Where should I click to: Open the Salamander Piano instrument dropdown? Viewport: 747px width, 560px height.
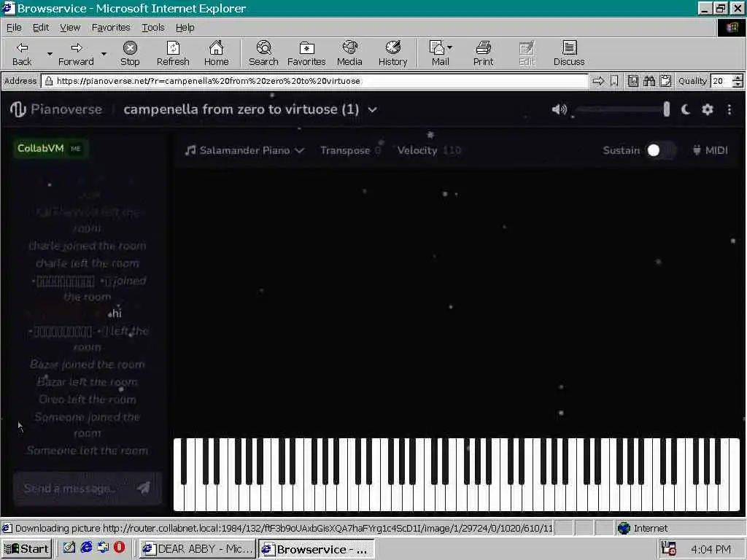tap(244, 150)
